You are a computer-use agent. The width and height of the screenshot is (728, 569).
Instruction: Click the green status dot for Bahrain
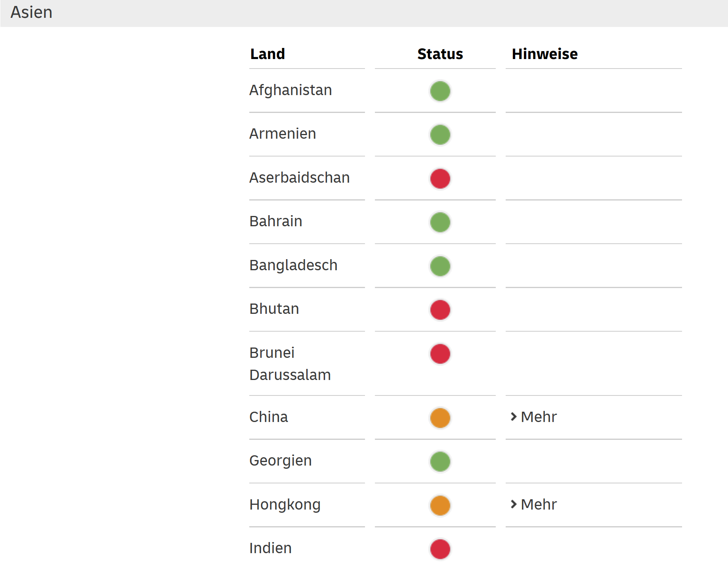440,222
